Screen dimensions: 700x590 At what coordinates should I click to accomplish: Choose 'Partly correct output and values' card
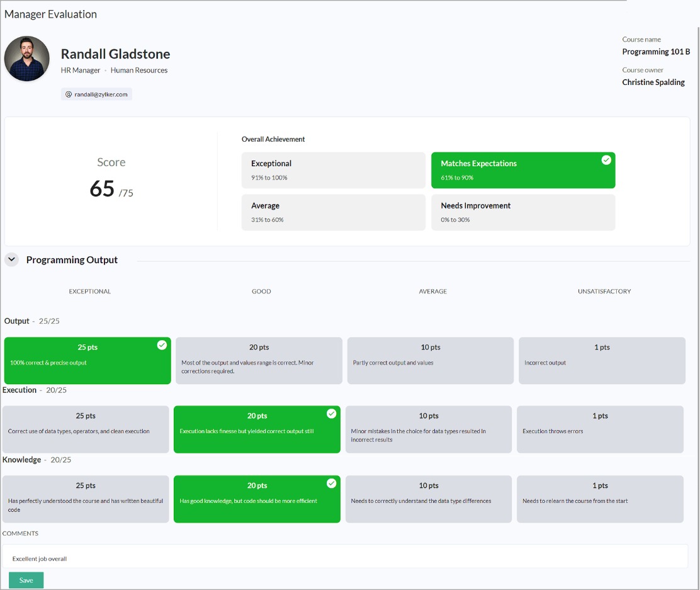(431, 361)
